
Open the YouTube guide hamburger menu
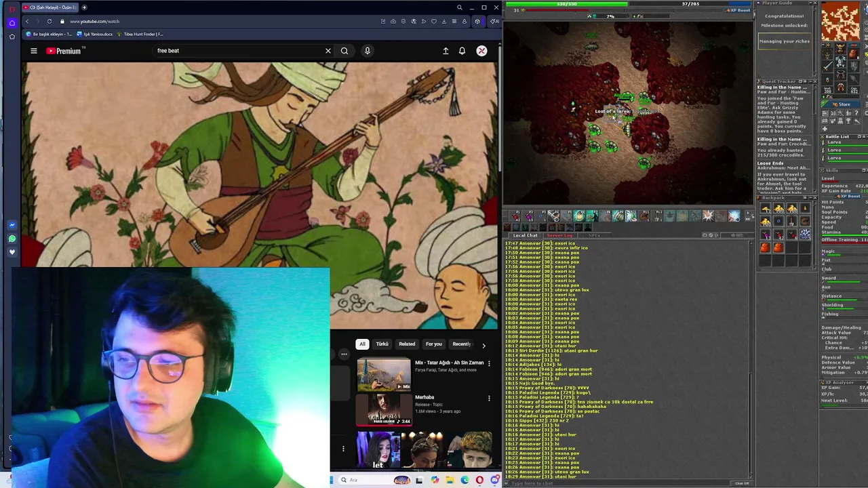tap(33, 51)
